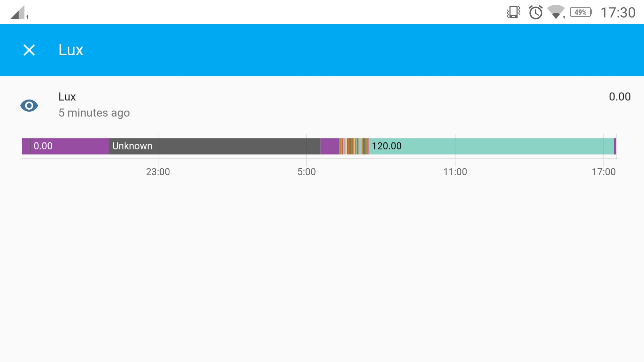Click the purple segment before the stripes
The width and height of the screenshot is (644, 362).
click(x=330, y=146)
